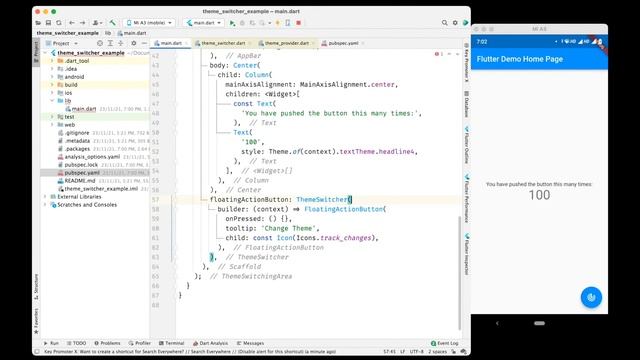Expand the .dart_tool folder
Viewport: 640px width, 360px height.
click(52, 61)
